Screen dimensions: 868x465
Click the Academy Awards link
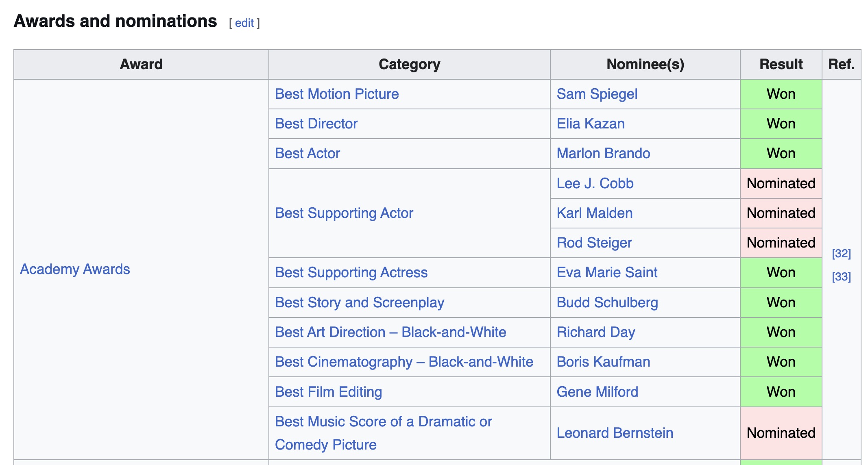point(74,269)
